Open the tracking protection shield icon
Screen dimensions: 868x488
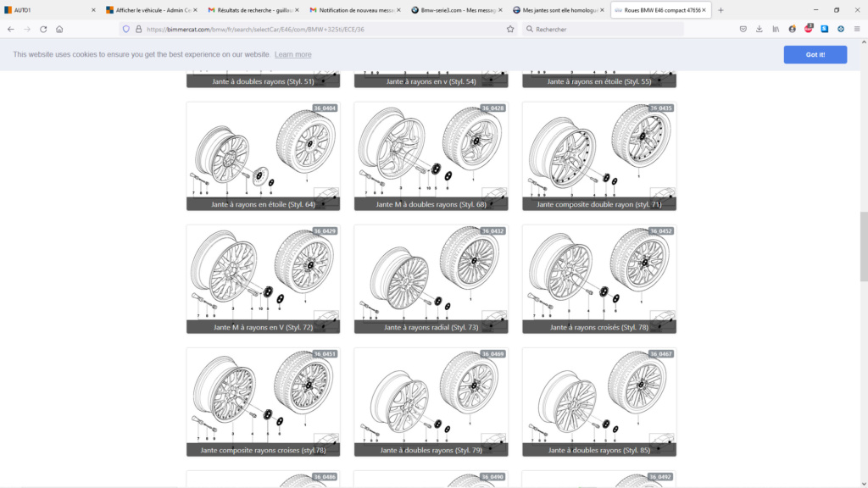pos(126,30)
